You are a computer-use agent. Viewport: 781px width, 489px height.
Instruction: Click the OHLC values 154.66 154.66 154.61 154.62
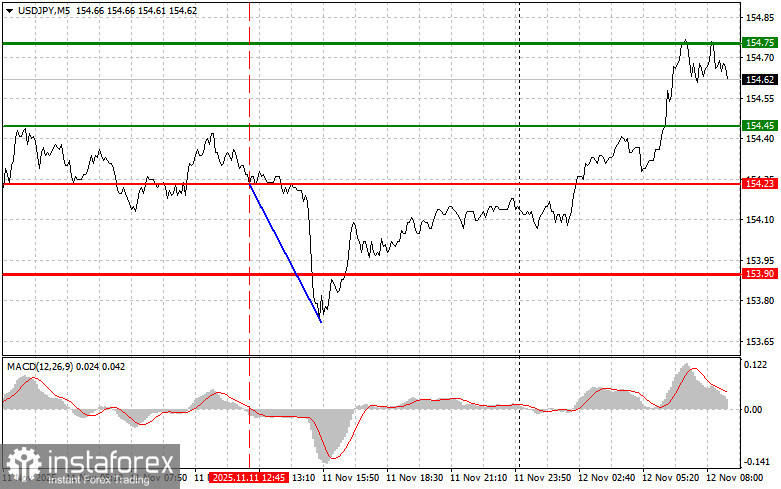click(x=136, y=10)
